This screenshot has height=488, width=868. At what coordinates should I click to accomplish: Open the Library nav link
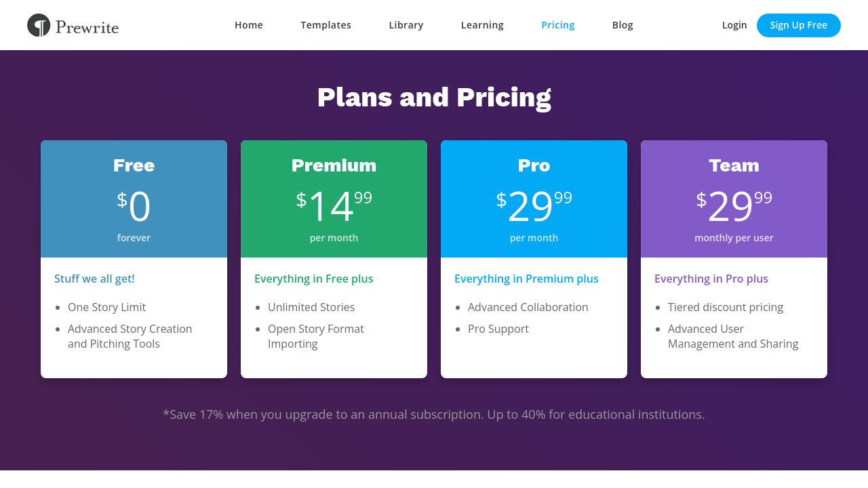(x=406, y=25)
